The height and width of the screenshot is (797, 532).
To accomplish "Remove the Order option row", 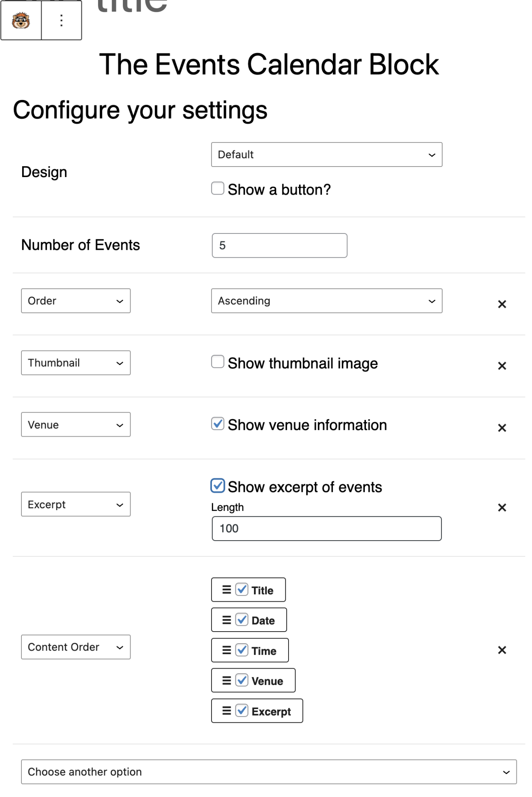I will (502, 304).
